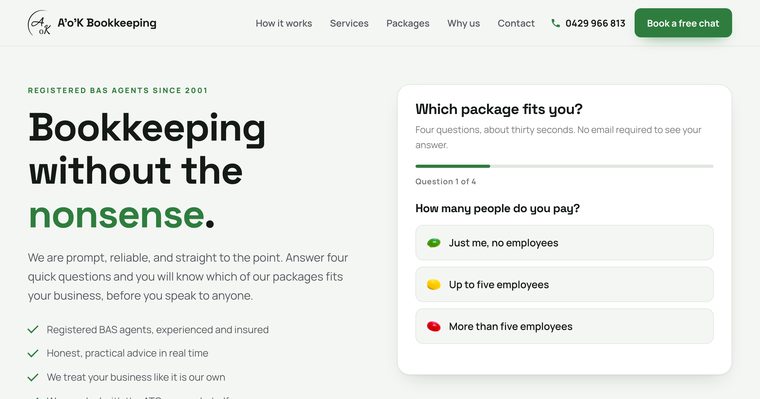760x399 pixels.
Task: Click checkmark beside 'We treat your business' line
Action: point(33,377)
